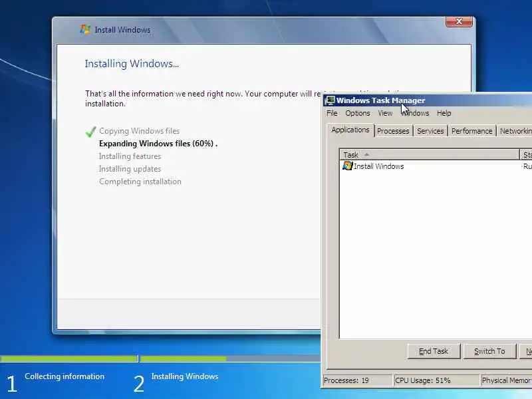This screenshot has height=399, width=532.
Task: Click the step 1 Collecting information label
Action: 65,376
